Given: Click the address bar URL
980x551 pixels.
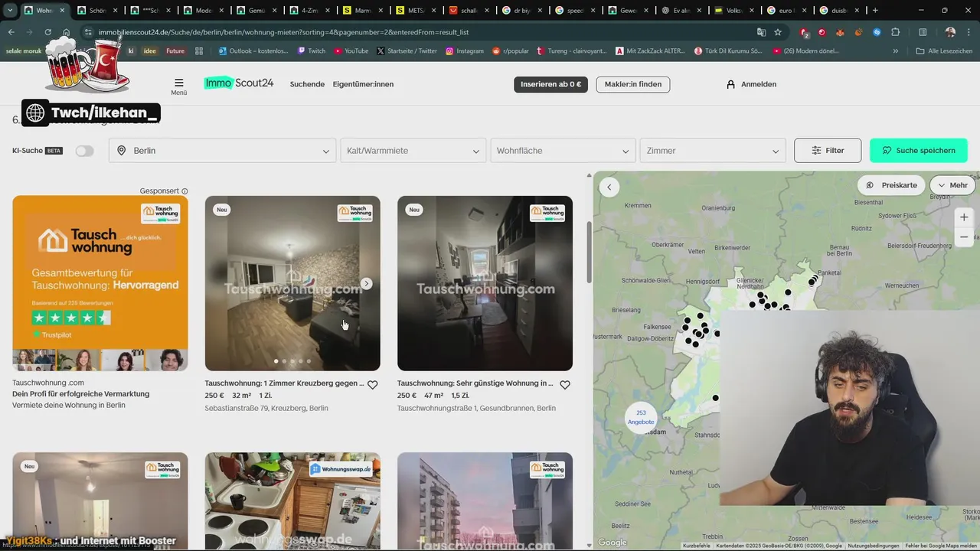Looking at the screenshot, I should tap(283, 32).
